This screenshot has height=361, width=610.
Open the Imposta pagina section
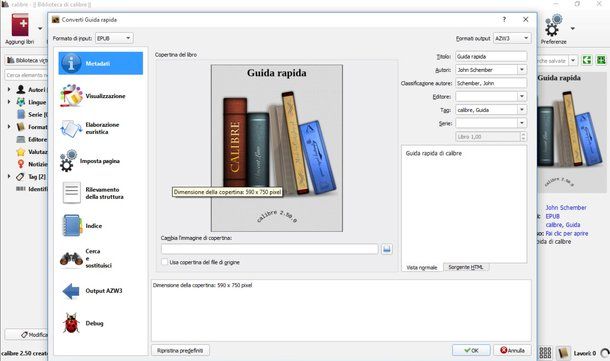point(100,161)
